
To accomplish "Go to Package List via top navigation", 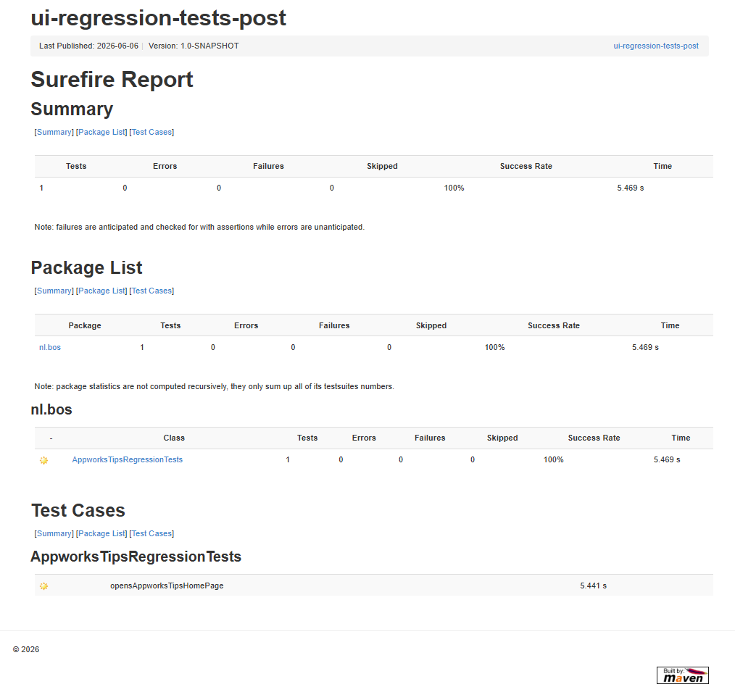I will point(101,132).
